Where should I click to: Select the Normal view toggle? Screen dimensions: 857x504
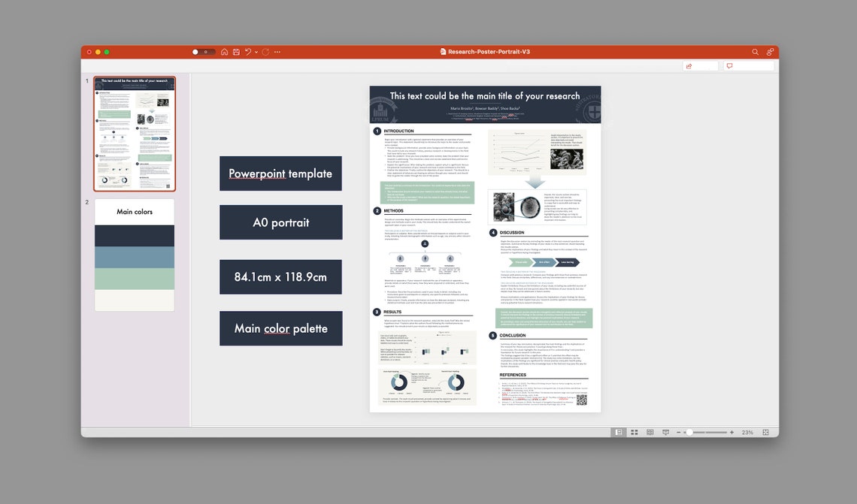(619, 432)
